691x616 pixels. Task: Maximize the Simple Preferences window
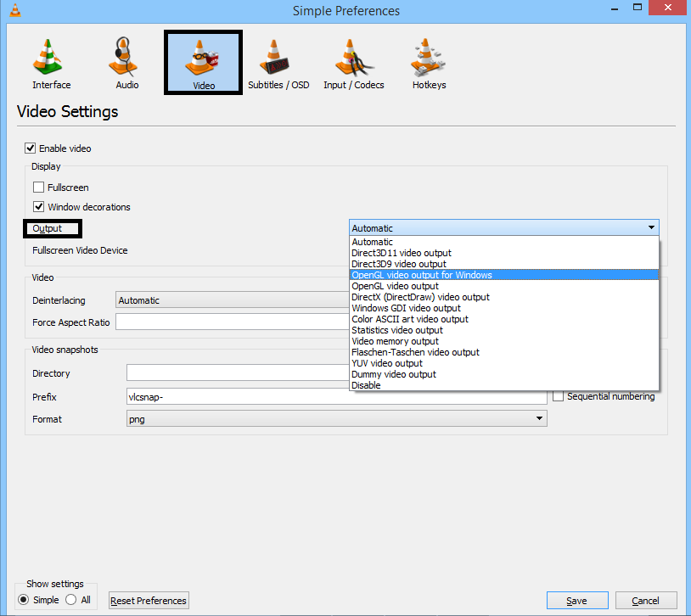click(x=638, y=8)
